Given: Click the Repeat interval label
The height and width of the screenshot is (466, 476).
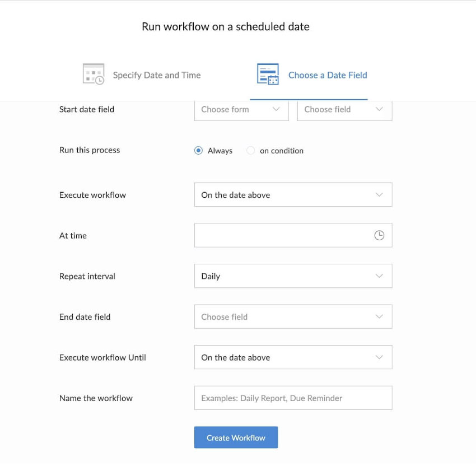Looking at the screenshot, I should (x=87, y=276).
